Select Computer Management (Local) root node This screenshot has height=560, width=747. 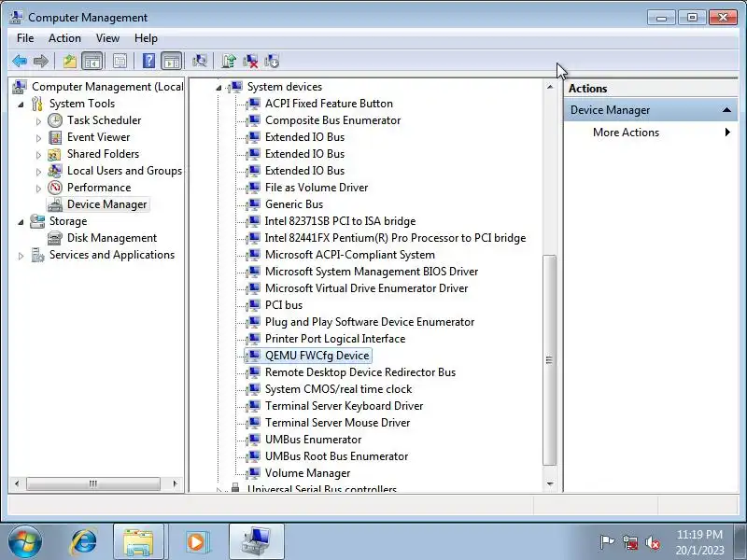pyautogui.click(x=107, y=87)
